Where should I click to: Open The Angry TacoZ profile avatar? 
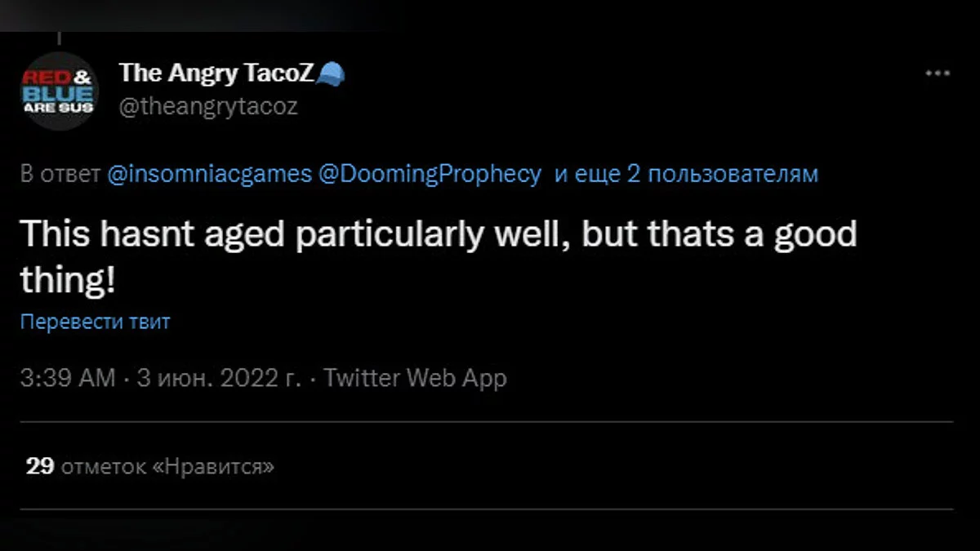(x=57, y=91)
